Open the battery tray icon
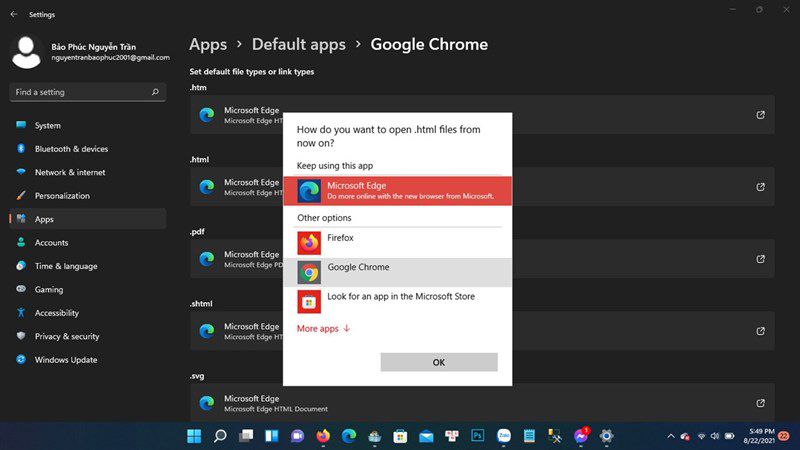The image size is (800, 450). point(730,436)
